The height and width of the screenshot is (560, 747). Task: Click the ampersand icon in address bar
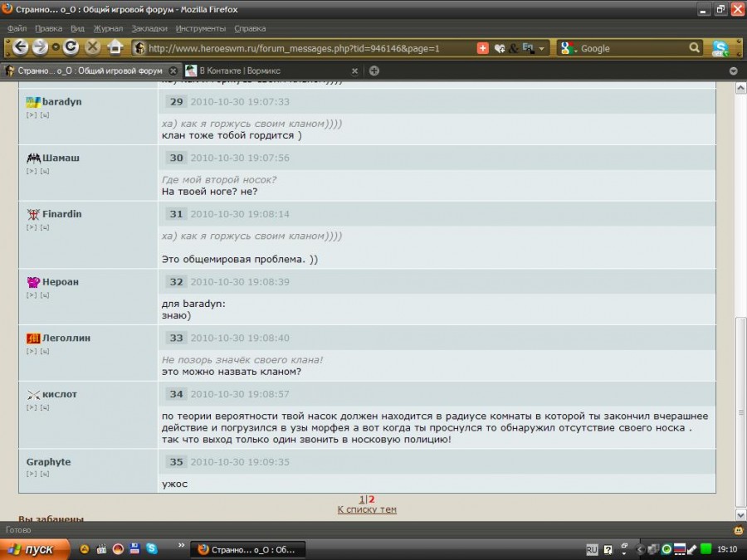coord(514,48)
